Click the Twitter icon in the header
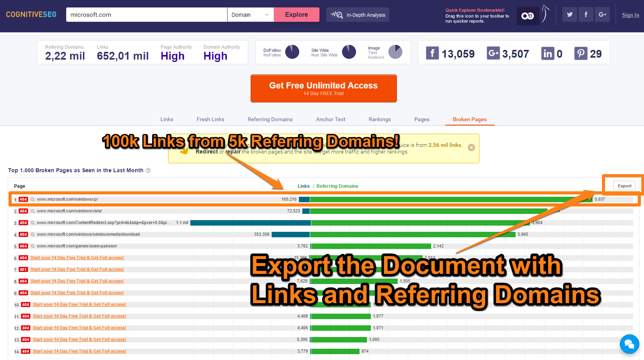Viewport: 644px width, 360px height. [569, 14]
